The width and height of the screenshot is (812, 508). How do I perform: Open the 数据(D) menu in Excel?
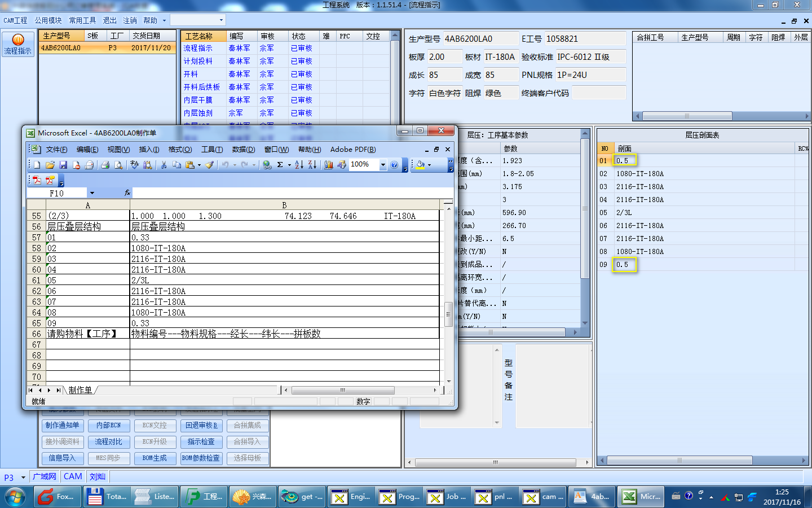[244, 150]
